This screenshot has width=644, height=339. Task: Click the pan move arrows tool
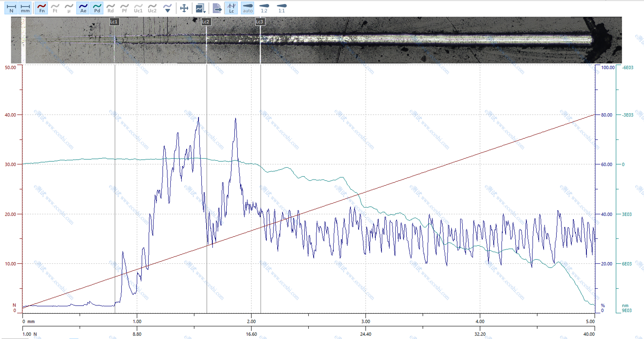(x=184, y=8)
